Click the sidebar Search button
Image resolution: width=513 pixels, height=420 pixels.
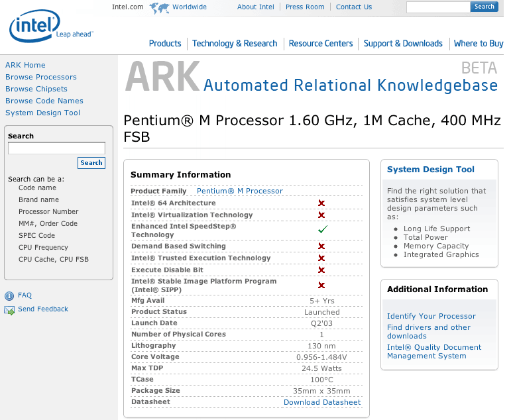[x=91, y=163]
